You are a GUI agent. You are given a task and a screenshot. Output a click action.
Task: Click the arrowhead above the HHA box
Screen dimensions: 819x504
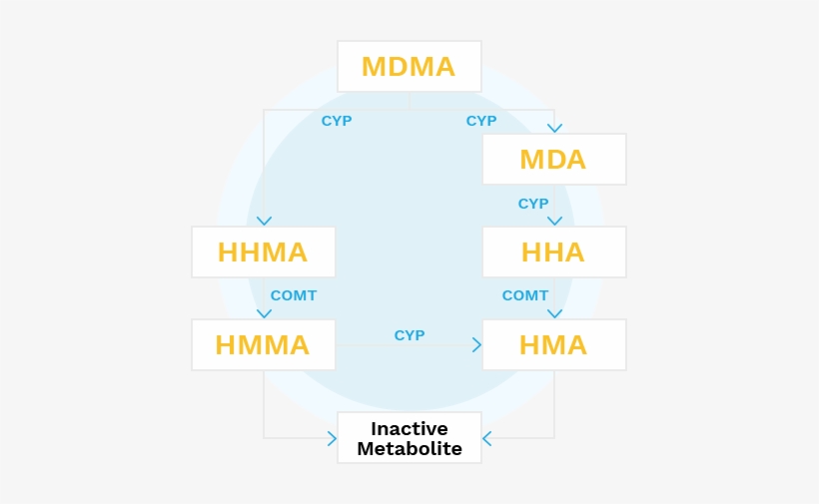tap(554, 221)
